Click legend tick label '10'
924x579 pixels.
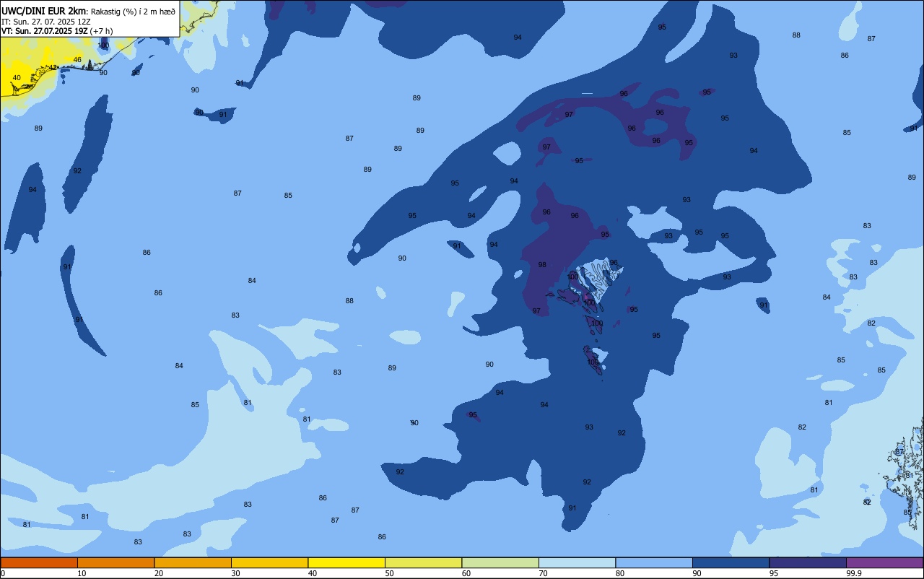tap(82, 573)
